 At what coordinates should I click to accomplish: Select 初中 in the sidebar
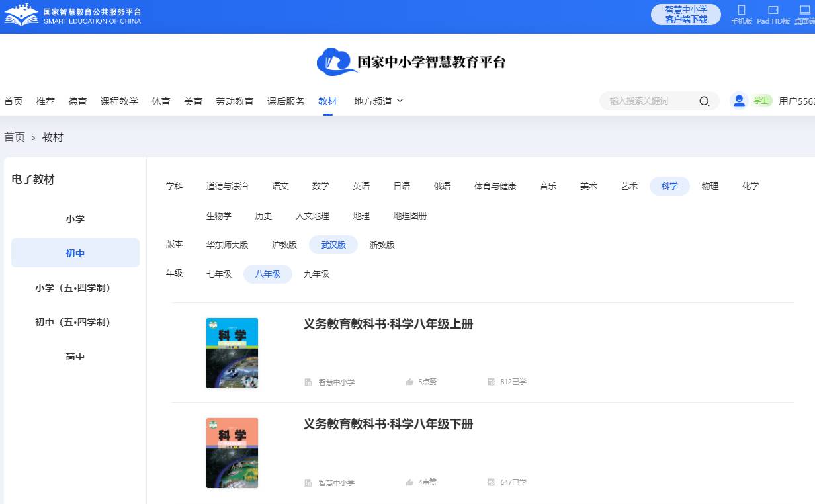pyautogui.click(x=75, y=253)
